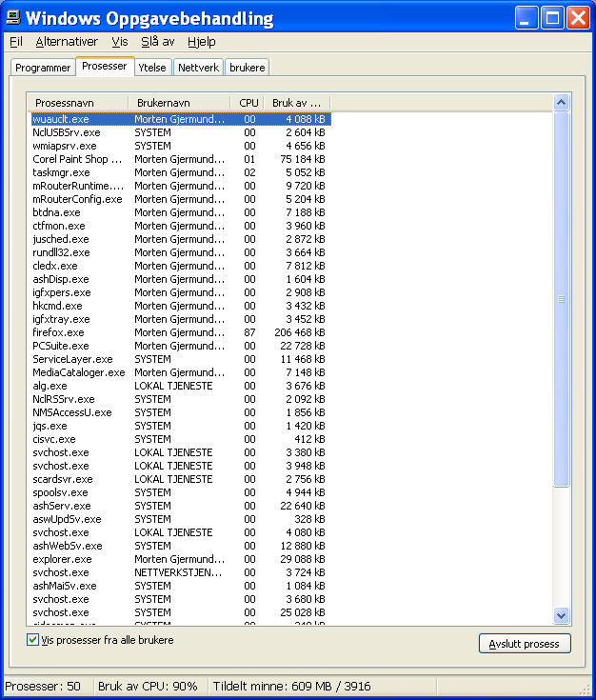The height and width of the screenshot is (700, 596).
Task: Open the Slå av menu
Action: 158,42
